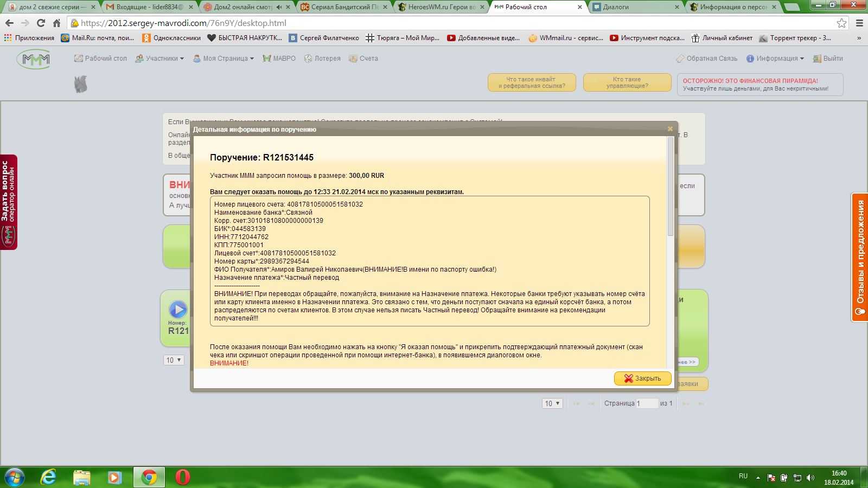Open МАВРО menu item
Viewport: 868px width, 488px height.
click(x=279, y=59)
